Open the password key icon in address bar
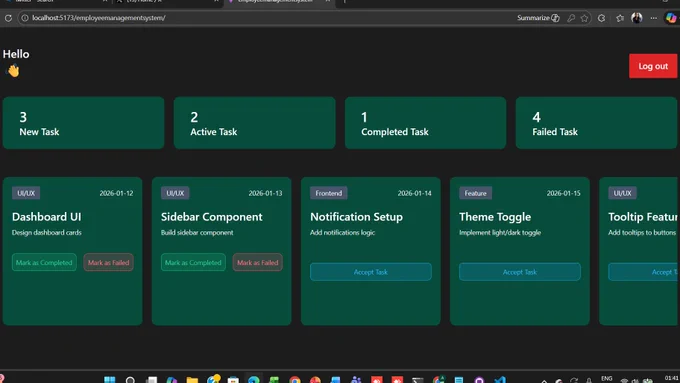 (x=571, y=18)
